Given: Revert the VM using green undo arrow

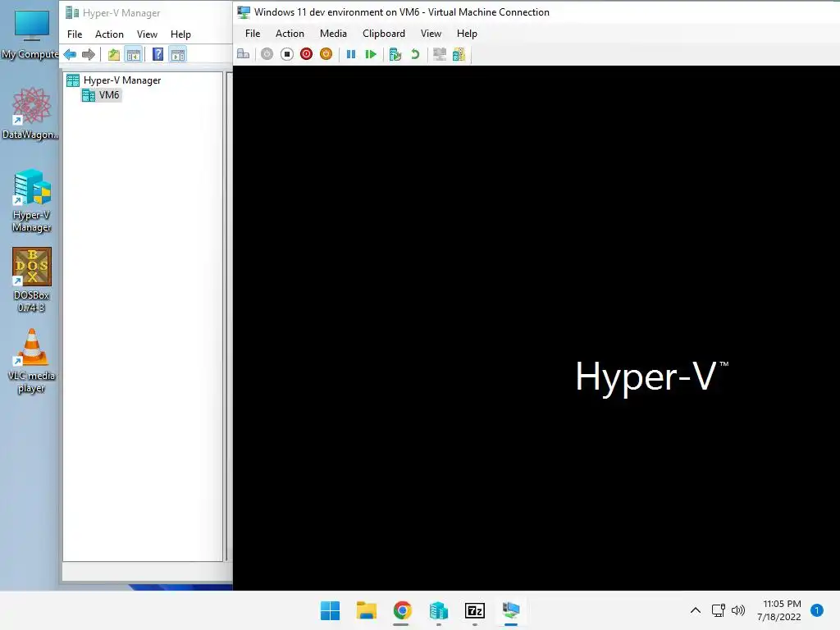Looking at the screenshot, I should (414, 53).
